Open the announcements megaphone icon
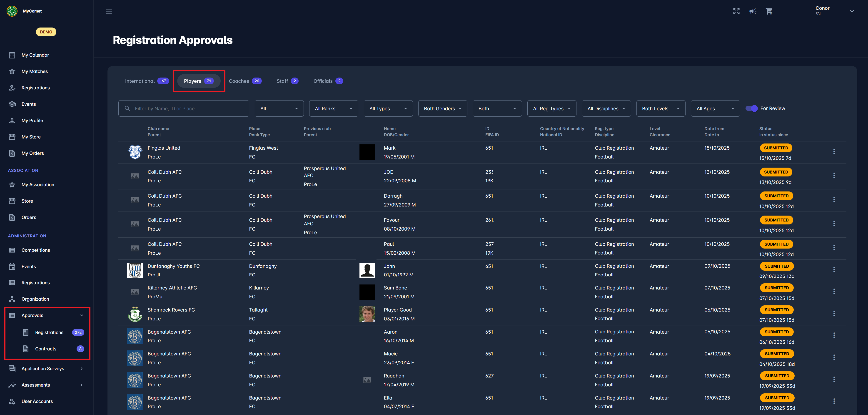 [752, 11]
